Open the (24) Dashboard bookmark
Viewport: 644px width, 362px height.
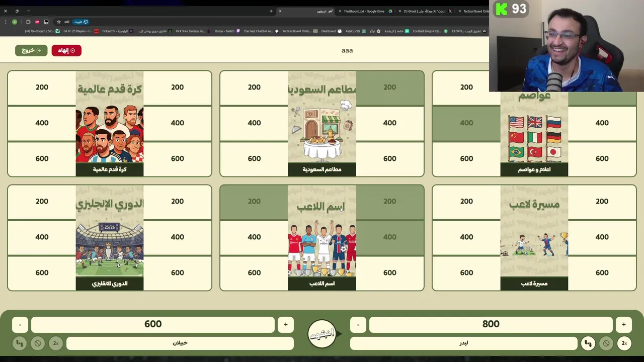pos(41,31)
